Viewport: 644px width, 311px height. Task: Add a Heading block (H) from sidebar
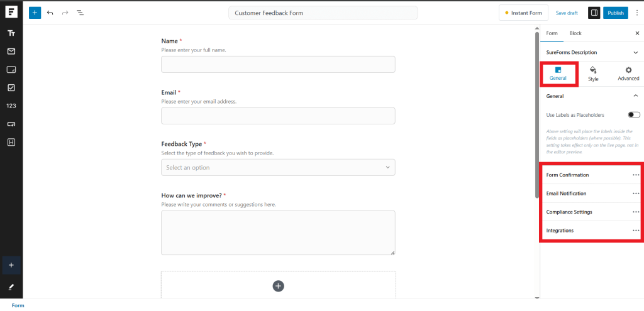(11, 142)
